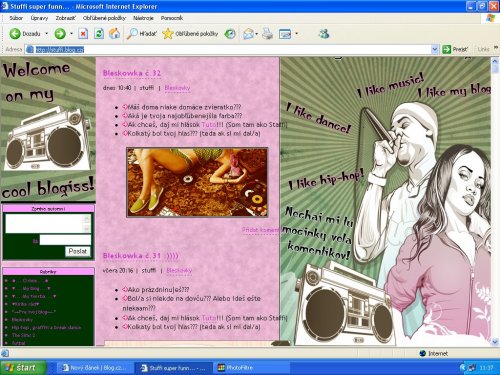Go to Home page icon
The height and width of the screenshot is (375, 500).
click(114, 33)
